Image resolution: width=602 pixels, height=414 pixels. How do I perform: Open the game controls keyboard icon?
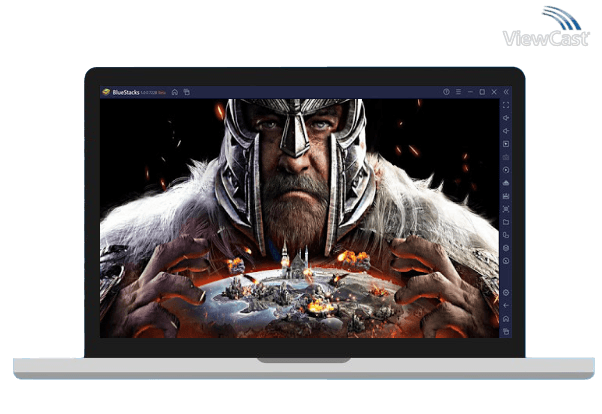coord(506,157)
